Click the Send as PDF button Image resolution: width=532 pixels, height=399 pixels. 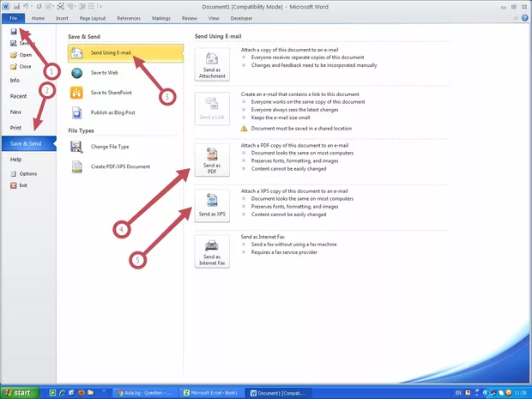[x=212, y=160]
